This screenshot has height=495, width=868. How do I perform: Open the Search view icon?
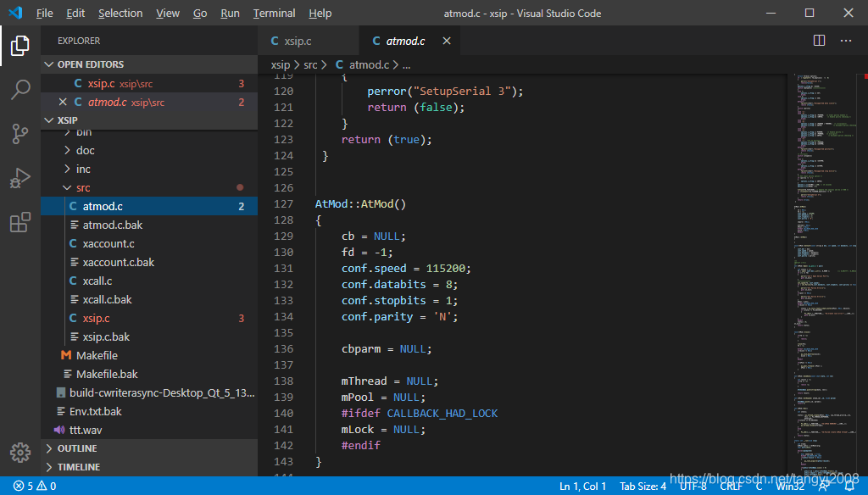pyautogui.click(x=20, y=90)
